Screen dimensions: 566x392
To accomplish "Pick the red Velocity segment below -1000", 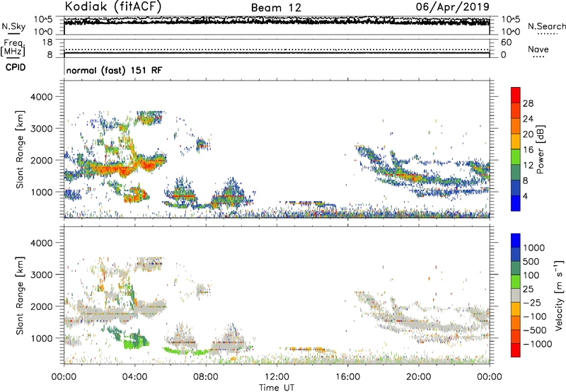I will click(x=516, y=350).
